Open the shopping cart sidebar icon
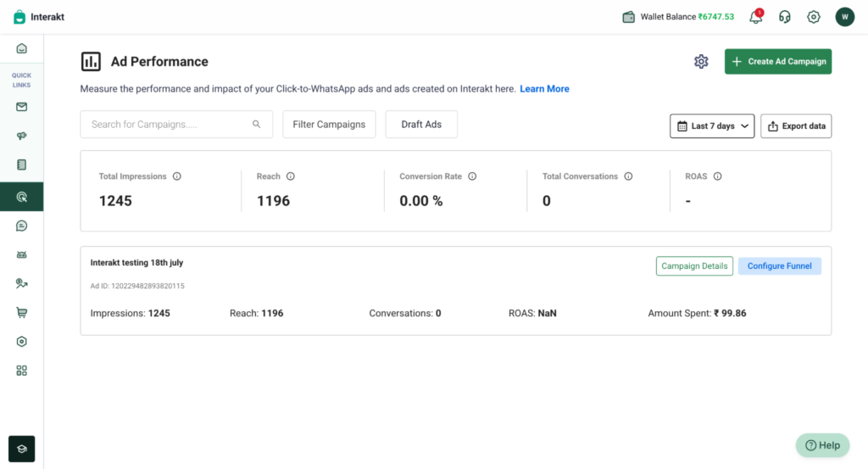Image resolution: width=868 pixels, height=469 pixels. coord(21,312)
